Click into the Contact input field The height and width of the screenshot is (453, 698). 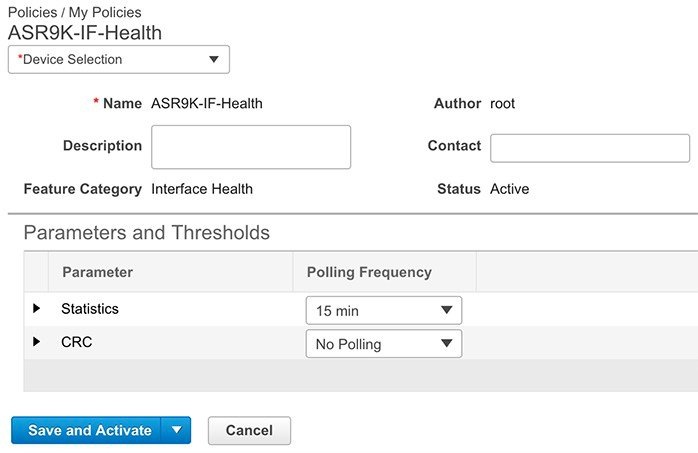[x=589, y=148]
